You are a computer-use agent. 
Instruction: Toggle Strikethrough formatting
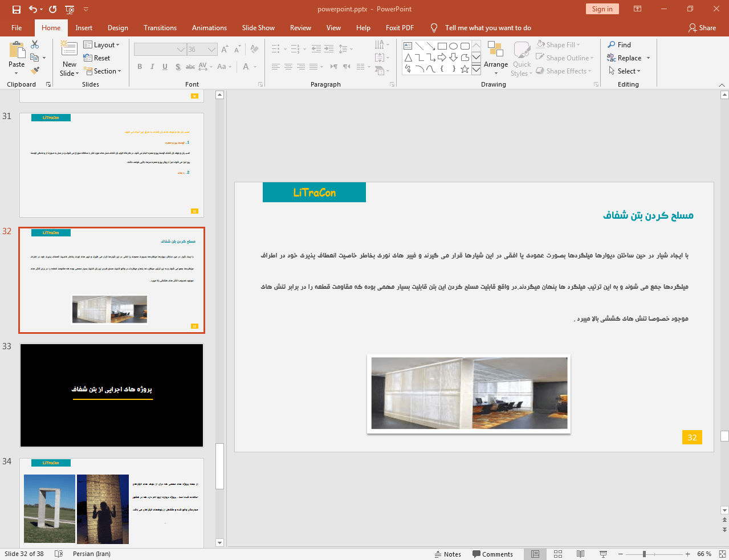190,67
